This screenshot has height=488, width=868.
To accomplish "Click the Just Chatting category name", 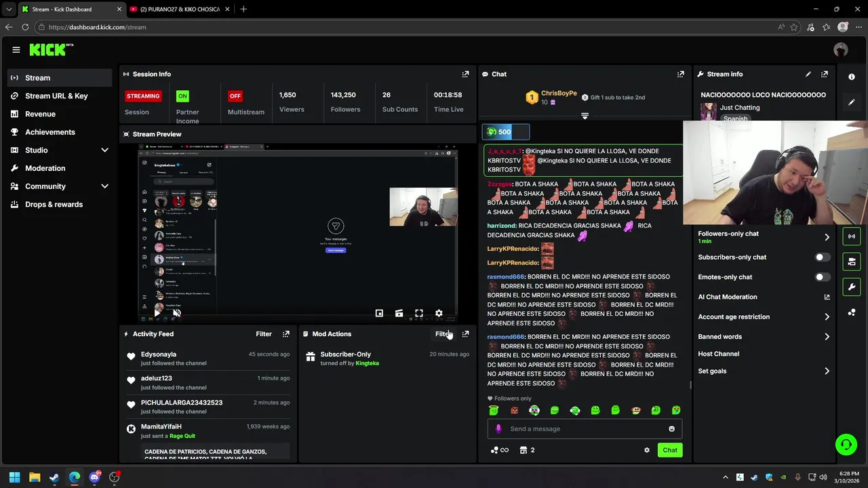I will pyautogui.click(x=740, y=108).
